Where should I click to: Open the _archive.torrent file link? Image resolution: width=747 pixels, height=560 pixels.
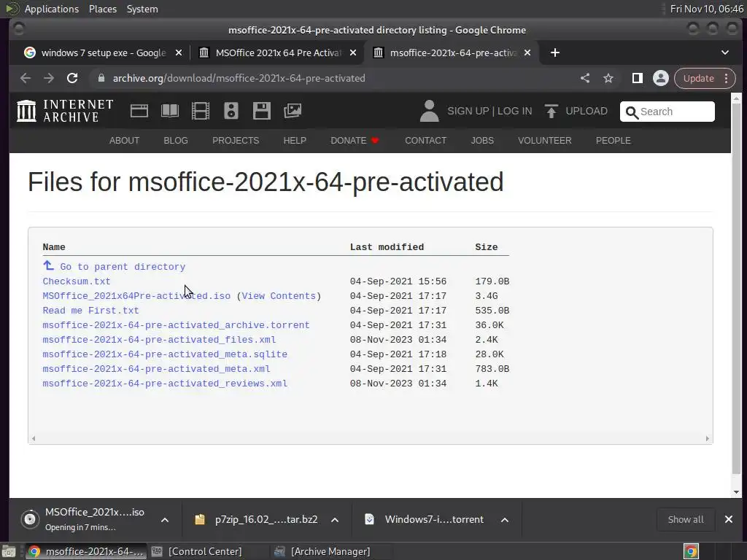point(176,325)
